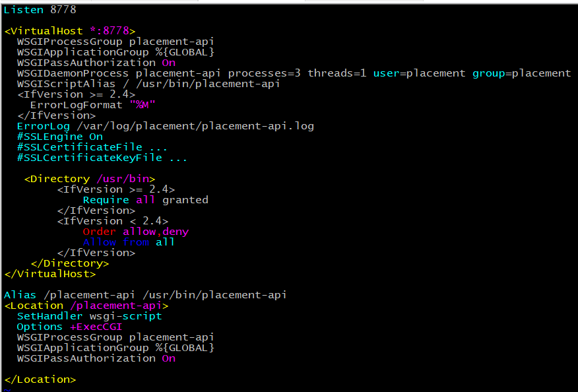Click 'user=placement' in the daemon process line
The width and height of the screenshot is (578, 392).
click(x=419, y=73)
